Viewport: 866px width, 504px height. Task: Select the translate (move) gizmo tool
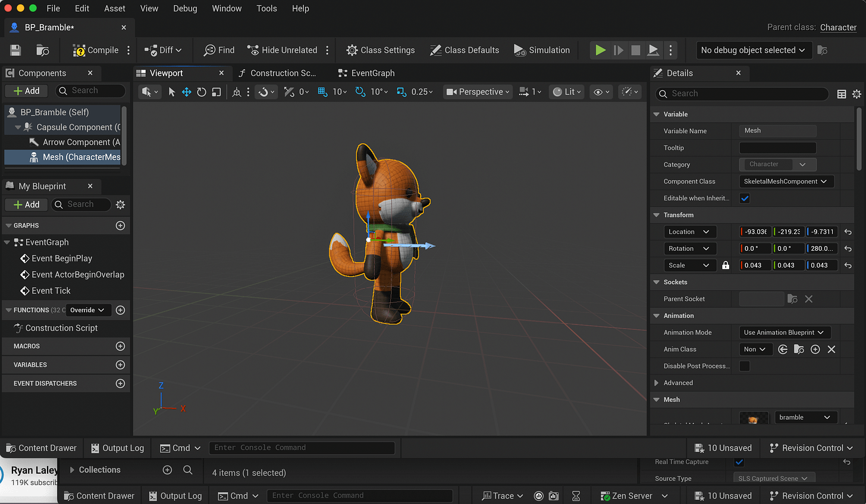(186, 92)
